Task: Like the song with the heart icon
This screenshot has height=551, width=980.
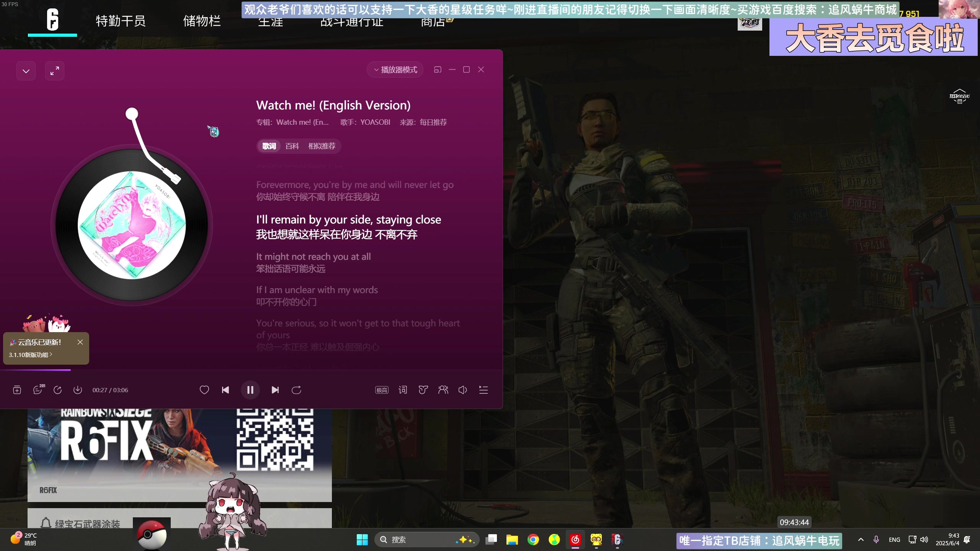Action: (x=204, y=390)
